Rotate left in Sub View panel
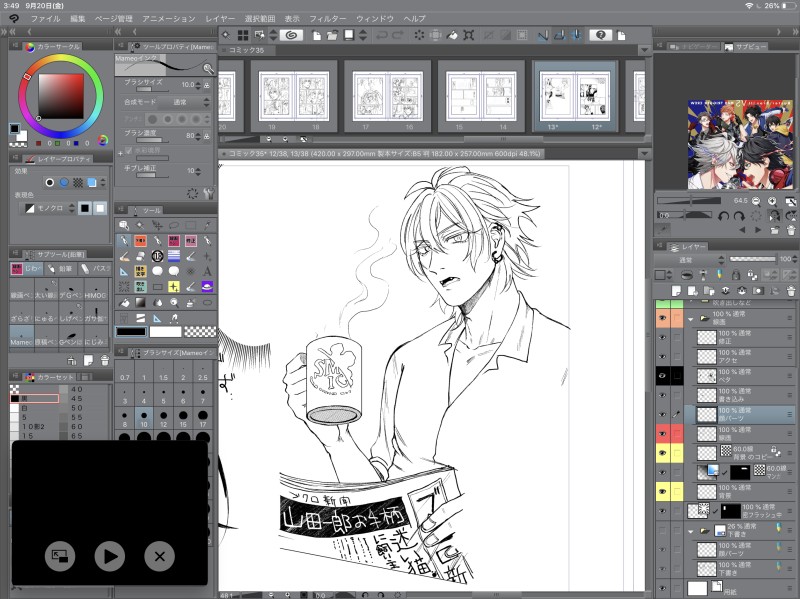 pos(723,216)
